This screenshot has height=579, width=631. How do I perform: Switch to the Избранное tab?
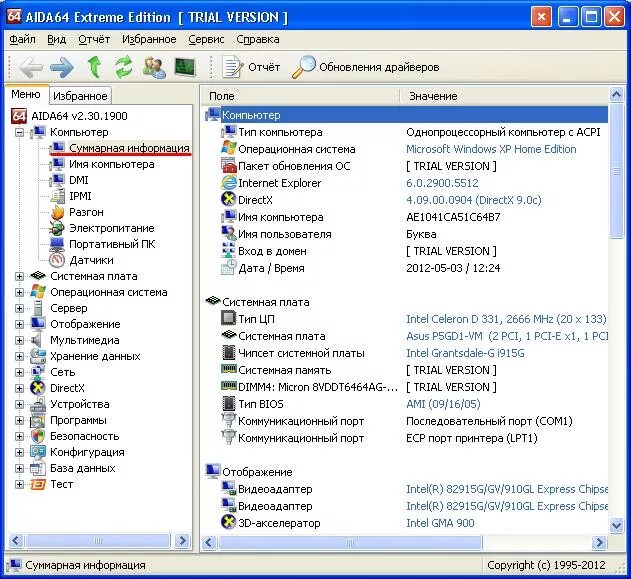80,96
